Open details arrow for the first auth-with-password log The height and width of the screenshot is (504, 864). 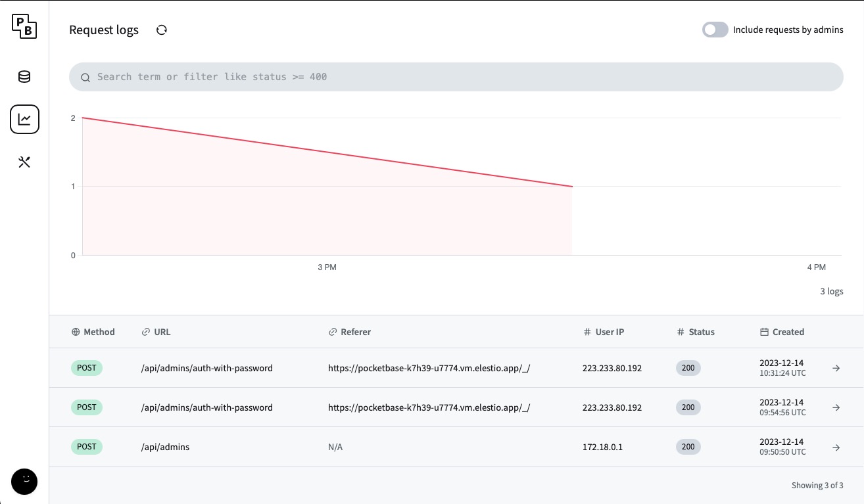[836, 368]
